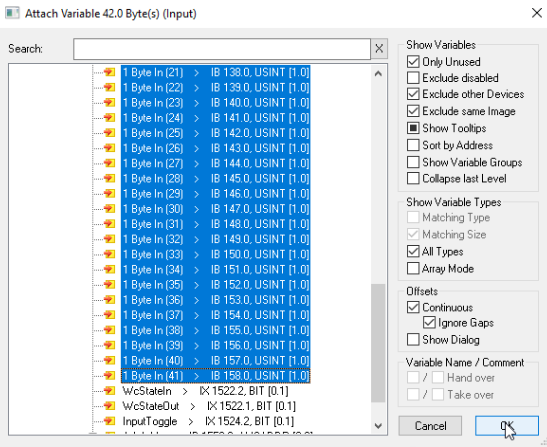Click the variable icon next to InputToggle
The image size is (547, 447).
[110, 421]
